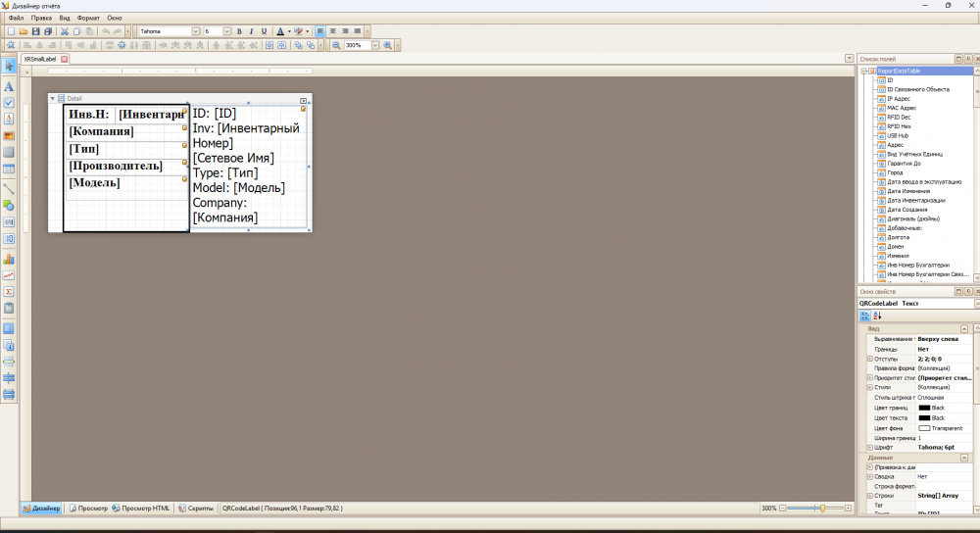Select the Pointer tool in toolbox
This screenshot has width=980, height=533.
tap(9, 67)
